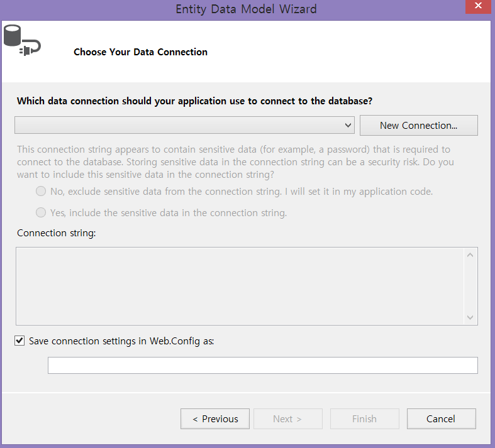495x448 pixels.
Task: Click the "Choose Your Data Connection" heading
Action: 140,52
